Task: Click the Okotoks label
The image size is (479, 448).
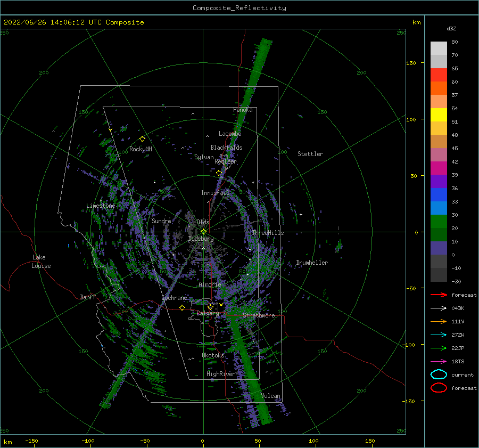Action: [x=213, y=355]
